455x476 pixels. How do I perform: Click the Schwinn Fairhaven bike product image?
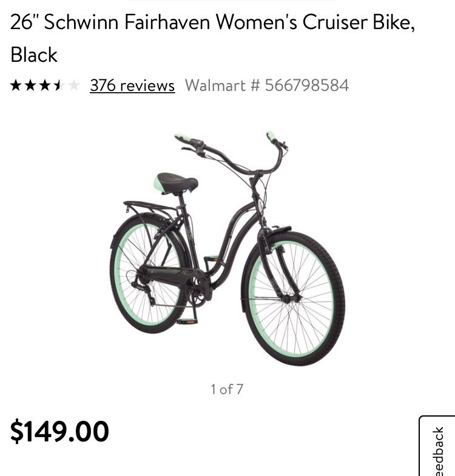click(x=227, y=249)
